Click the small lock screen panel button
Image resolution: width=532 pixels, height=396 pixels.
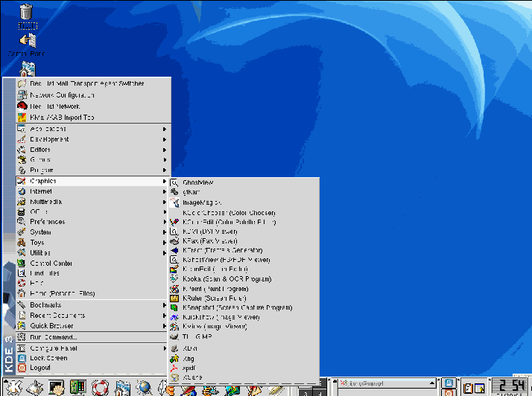[x=449, y=383]
